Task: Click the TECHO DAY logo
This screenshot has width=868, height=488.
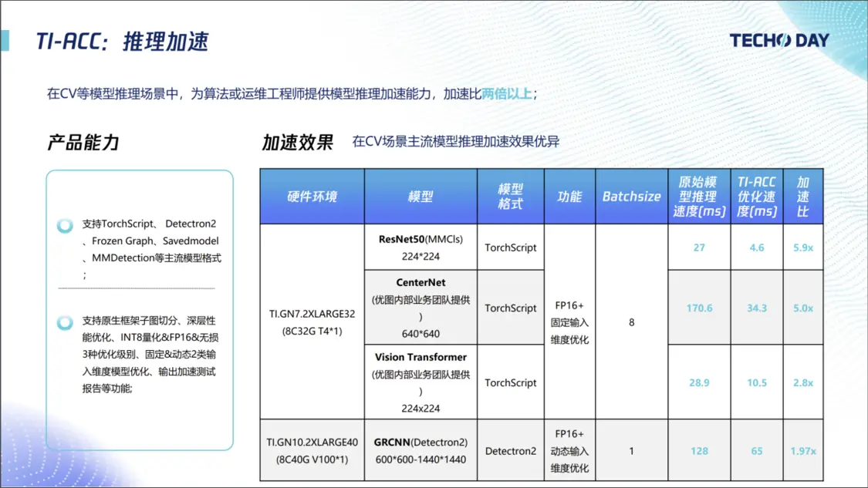Action: point(779,41)
